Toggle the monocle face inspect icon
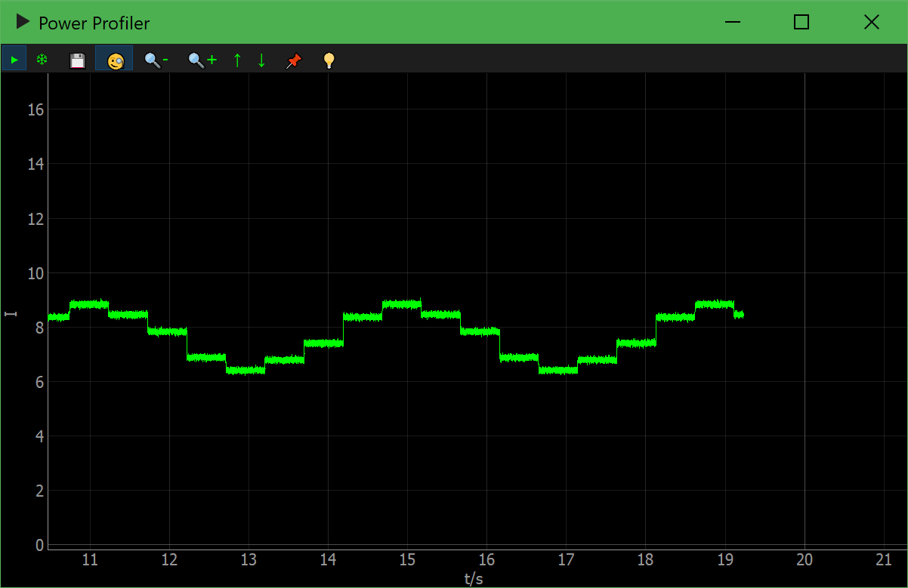This screenshot has width=908, height=588. tap(114, 60)
